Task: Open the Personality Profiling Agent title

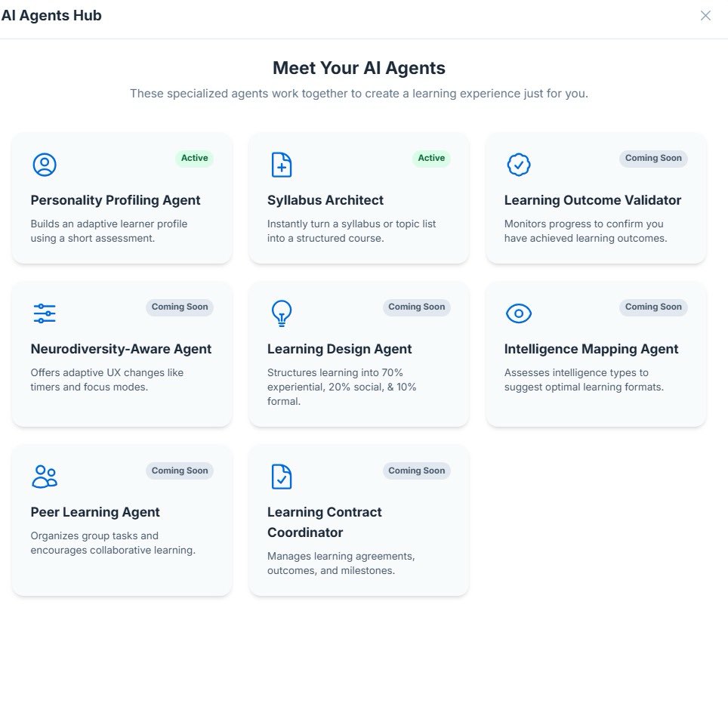Action: (116, 200)
